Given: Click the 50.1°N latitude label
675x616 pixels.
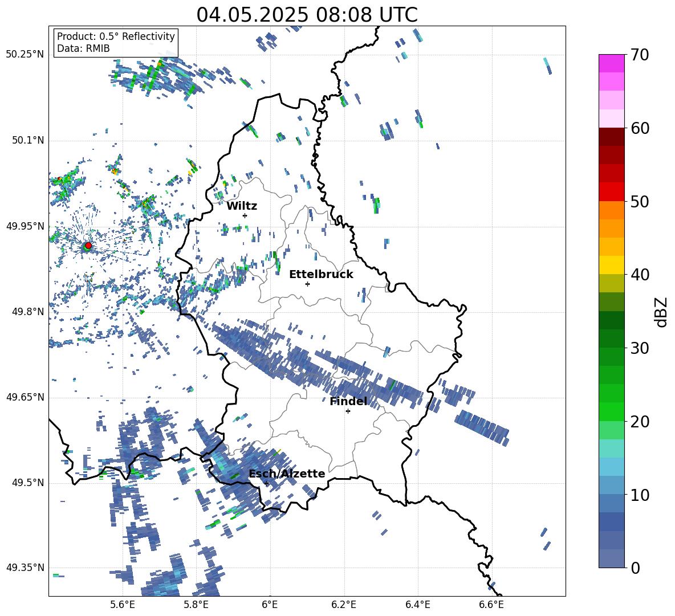Looking at the screenshot, I should coord(27,140).
